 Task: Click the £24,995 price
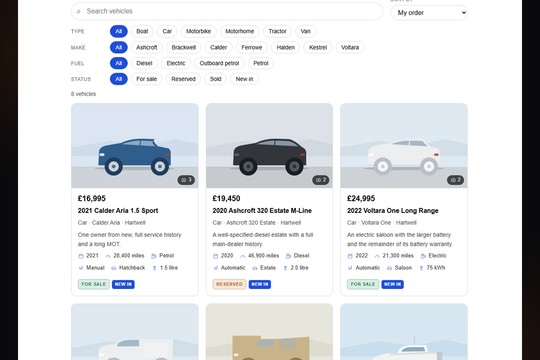361,198
